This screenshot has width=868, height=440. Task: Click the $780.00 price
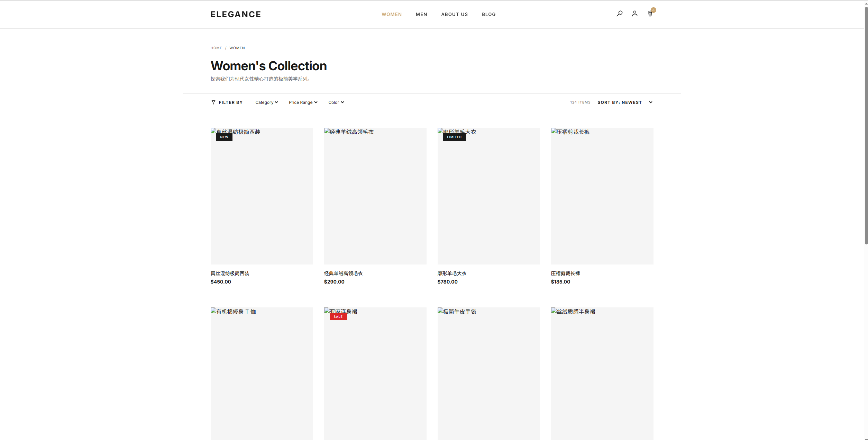(x=447, y=282)
